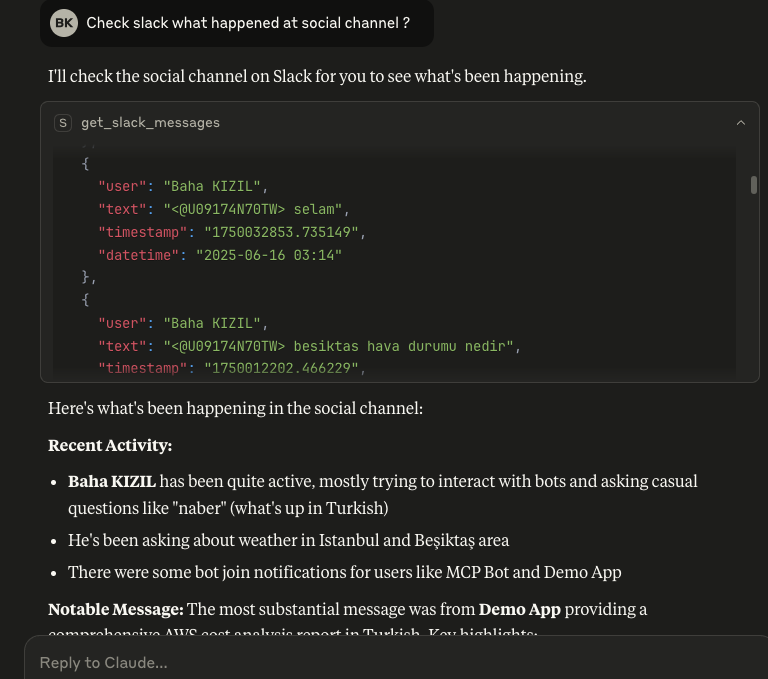This screenshot has height=679, width=768.
Task: Click the bullet about Istanbul and Beşiktaş weather
Action: [x=288, y=540]
